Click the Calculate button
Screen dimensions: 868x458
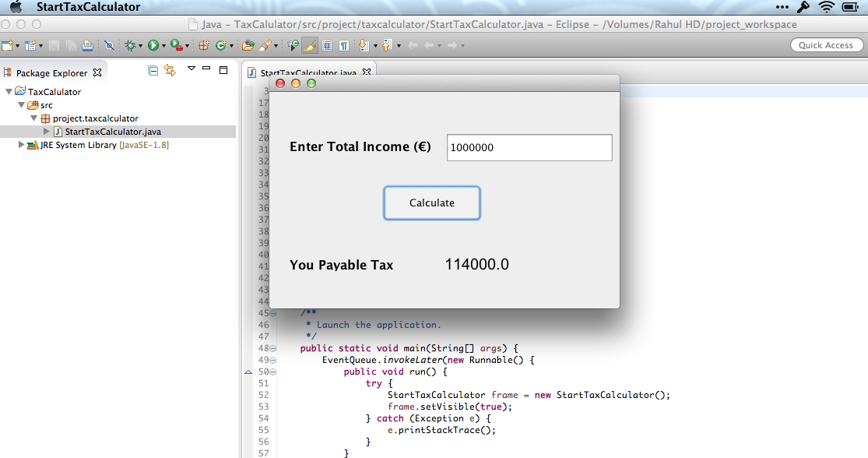pos(432,203)
